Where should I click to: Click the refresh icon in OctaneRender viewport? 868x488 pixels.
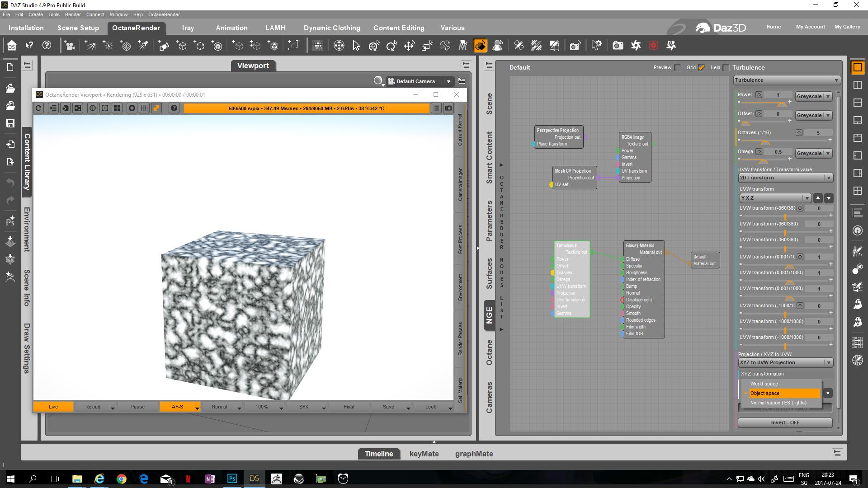pos(38,108)
